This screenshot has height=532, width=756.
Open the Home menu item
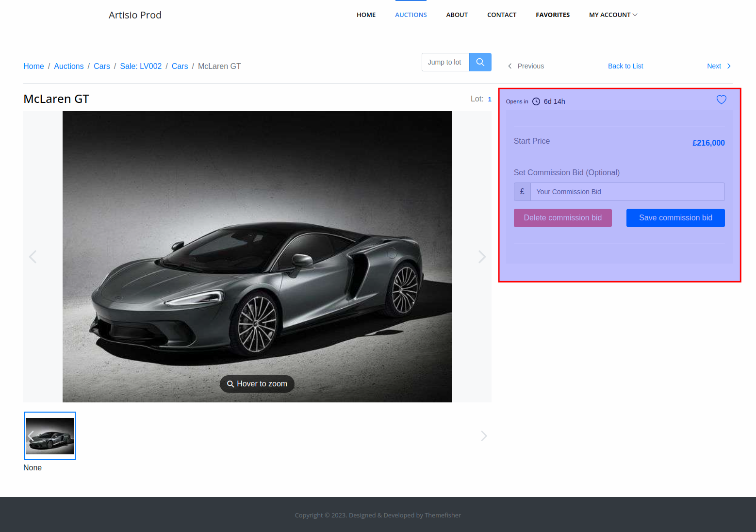[x=366, y=15]
